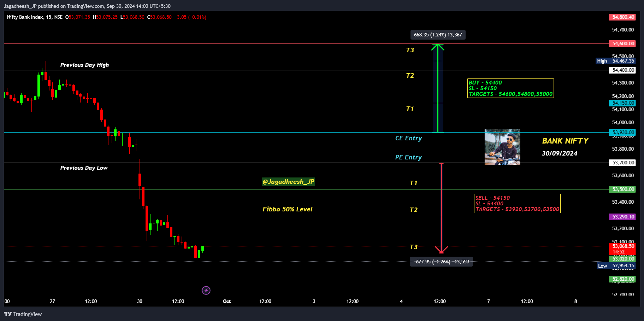Click the 53,290.10 purple price label

click(x=622, y=217)
